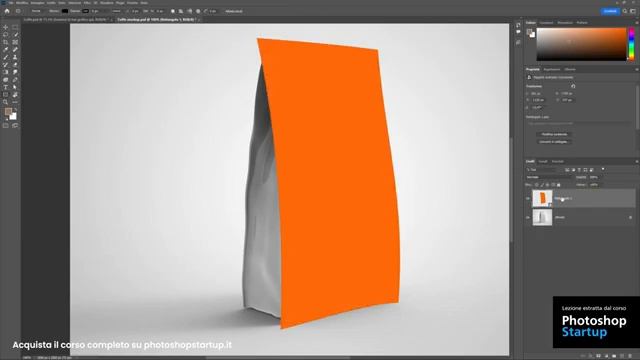Select the Horizontal Type tool
This screenshot has width=640, height=360.
tap(6, 87)
